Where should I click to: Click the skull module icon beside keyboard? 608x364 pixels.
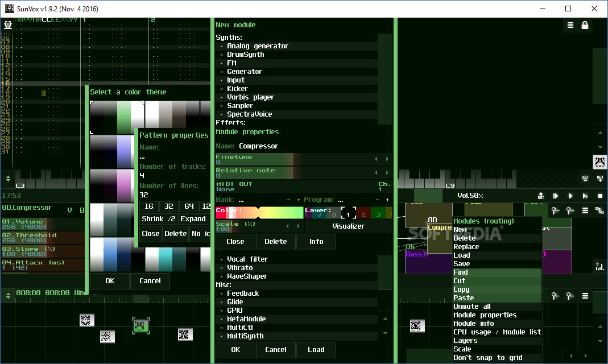(x=599, y=162)
